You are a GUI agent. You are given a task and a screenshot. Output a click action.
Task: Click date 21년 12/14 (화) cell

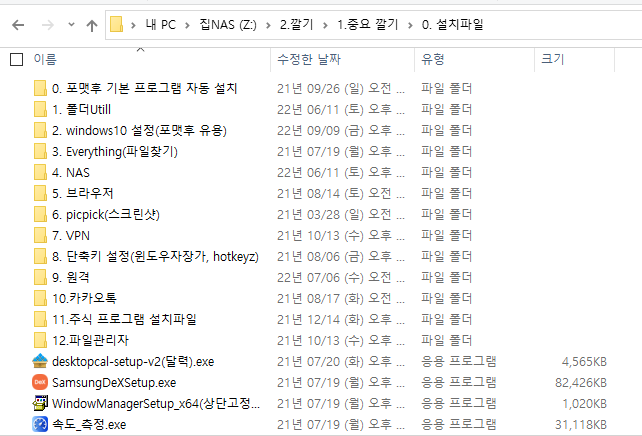click(x=341, y=319)
